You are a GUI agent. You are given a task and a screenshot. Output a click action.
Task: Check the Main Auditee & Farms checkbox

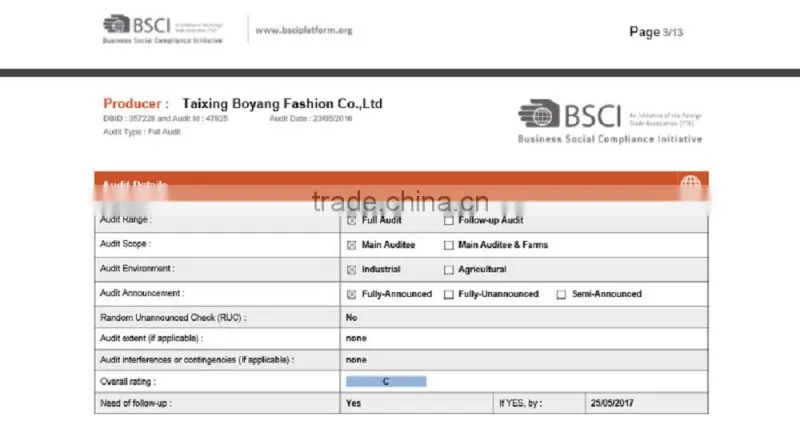pos(448,245)
